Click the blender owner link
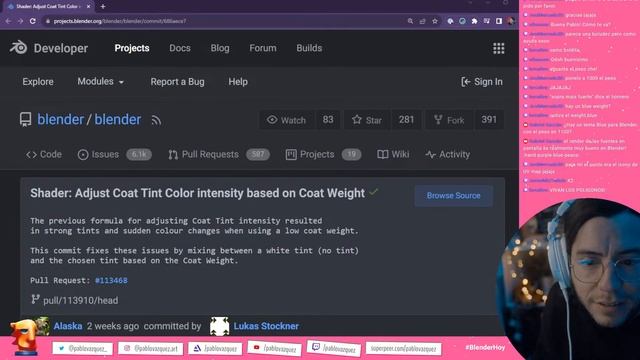 (60, 120)
